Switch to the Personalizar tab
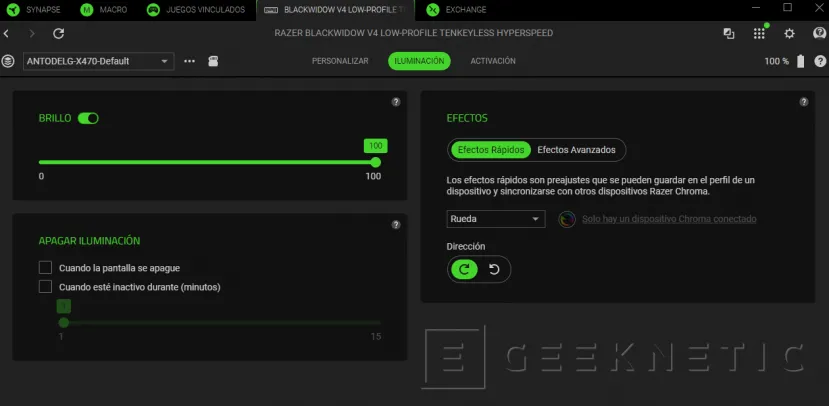The width and height of the screenshot is (829, 406). (340, 61)
